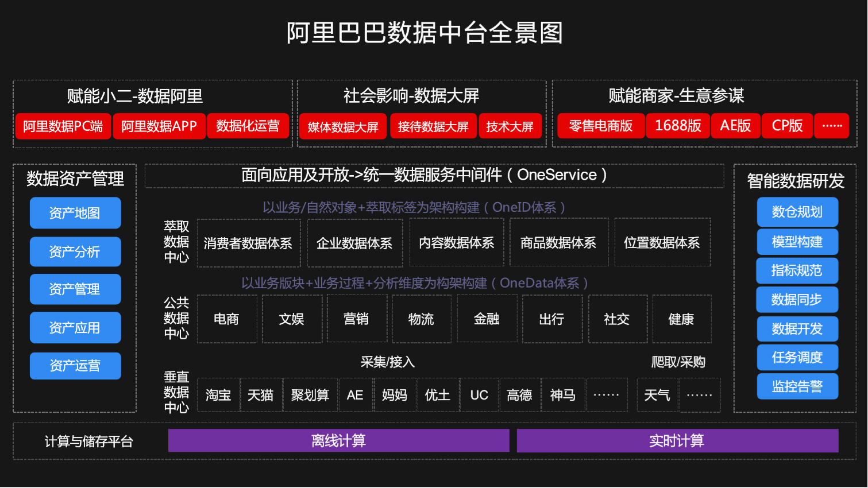
Task: Select 媒体数据大屏
Action: coord(343,126)
